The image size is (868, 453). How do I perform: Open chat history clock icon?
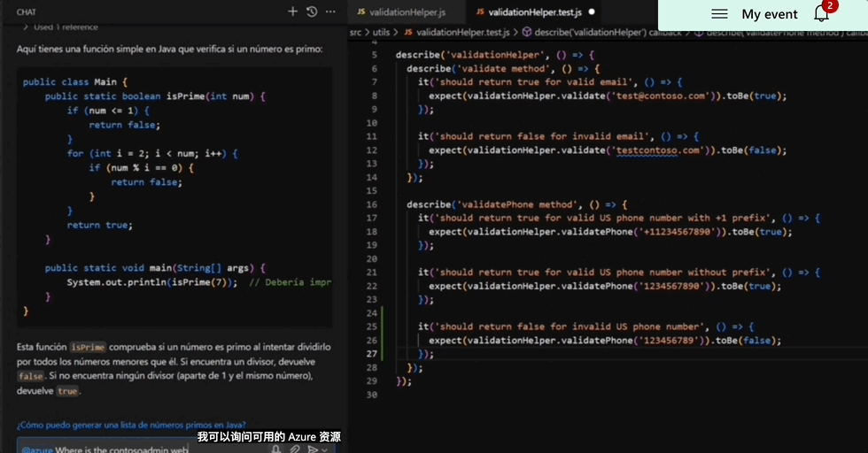[x=312, y=12]
